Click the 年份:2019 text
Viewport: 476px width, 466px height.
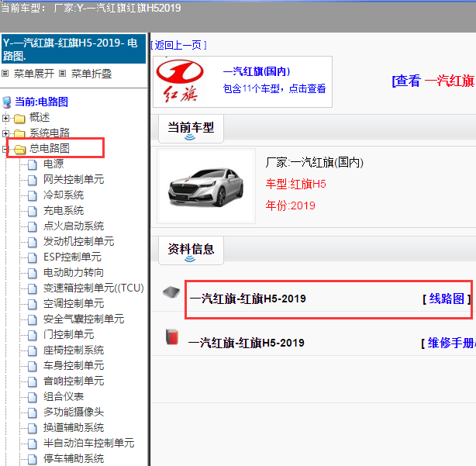[290, 205]
